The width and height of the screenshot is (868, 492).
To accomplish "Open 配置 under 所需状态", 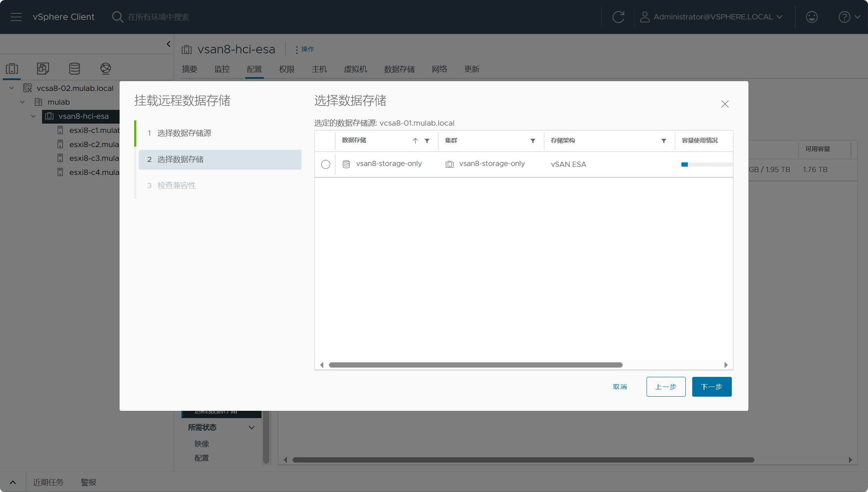I will pyautogui.click(x=202, y=458).
